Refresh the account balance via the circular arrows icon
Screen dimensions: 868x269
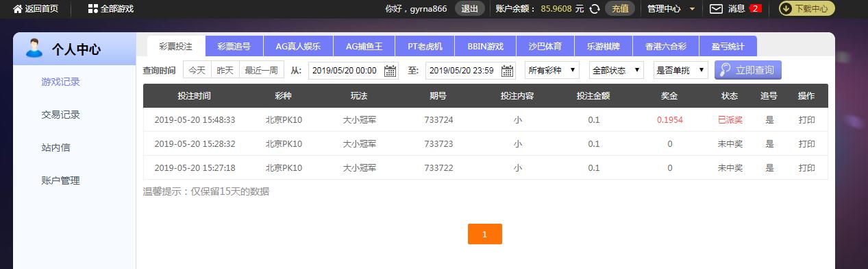[595, 9]
